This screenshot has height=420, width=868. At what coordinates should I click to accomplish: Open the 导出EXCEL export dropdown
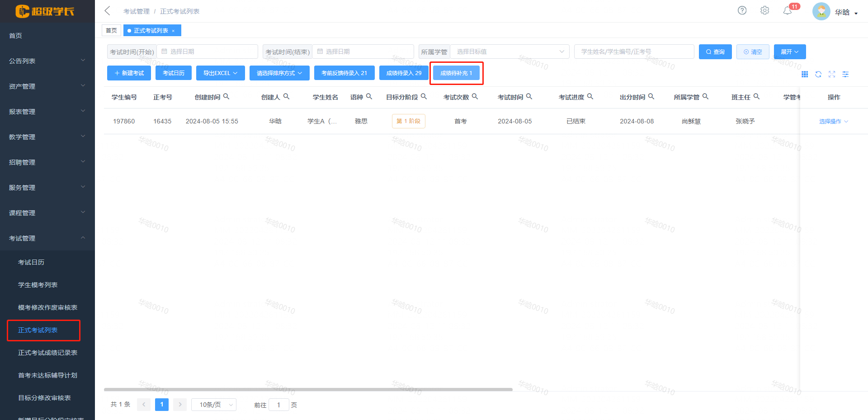(x=220, y=73)
